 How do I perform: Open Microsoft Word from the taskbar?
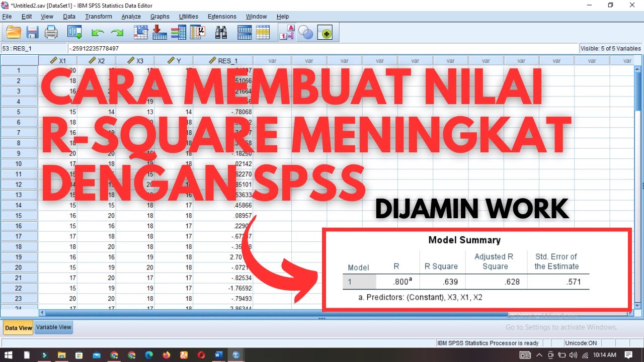click(218, 355)
